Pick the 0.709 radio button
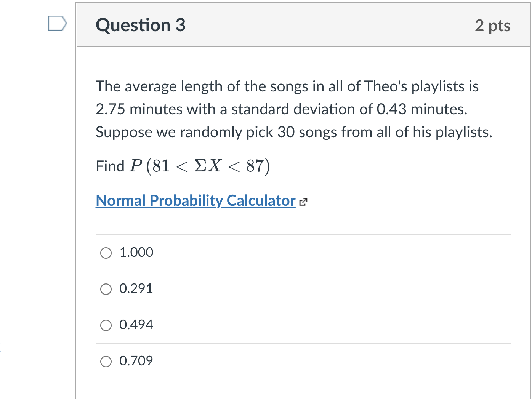This screenshot has height=413, width=532. (106, 362)
